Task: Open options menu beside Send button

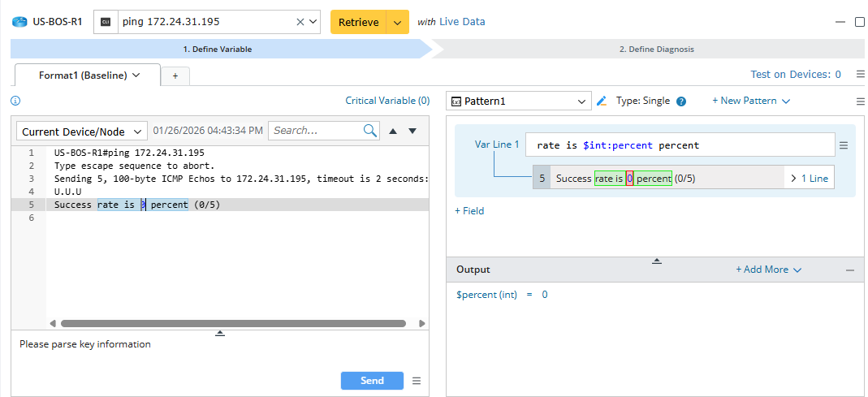Action: coord(417,381)
